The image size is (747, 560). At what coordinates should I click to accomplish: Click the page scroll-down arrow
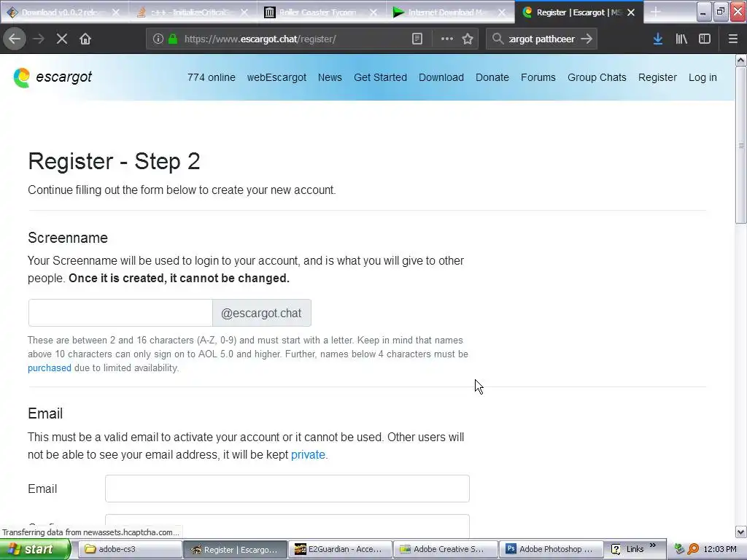(740, 532)
